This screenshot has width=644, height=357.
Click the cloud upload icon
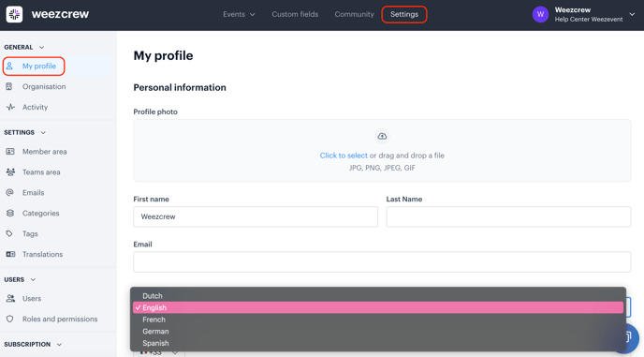click(382, 136)
